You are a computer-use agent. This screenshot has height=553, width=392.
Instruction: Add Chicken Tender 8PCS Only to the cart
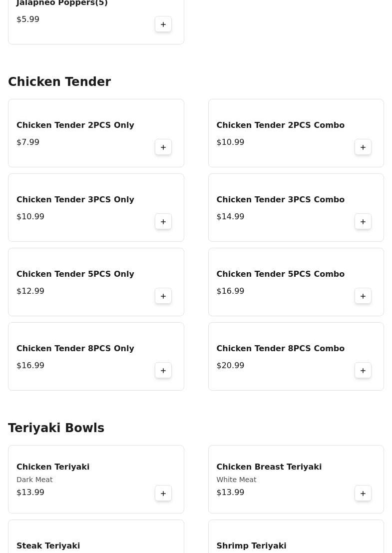click(163, 371)
